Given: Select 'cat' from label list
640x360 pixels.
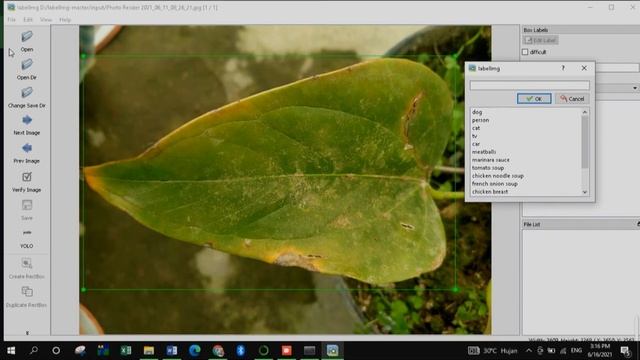Looking at the screenshot, I should (x=476, y=128).
